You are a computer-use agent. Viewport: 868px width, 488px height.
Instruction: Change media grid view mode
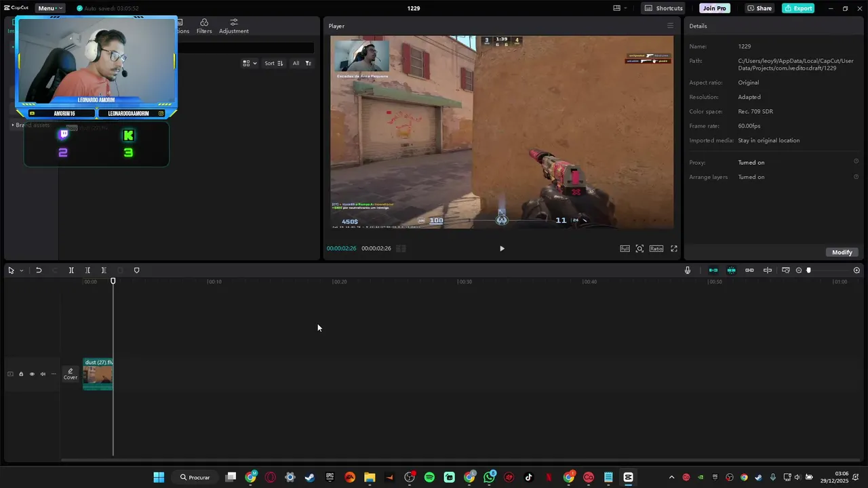250,63
